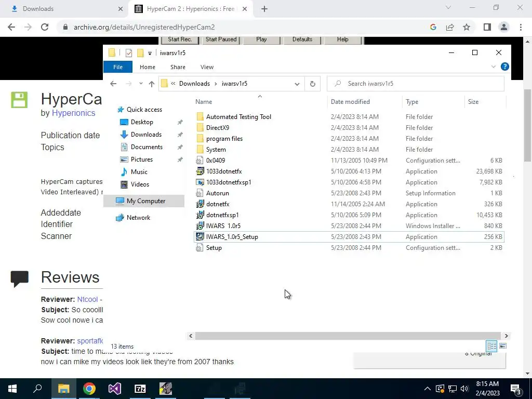This screenshot has height=399, width=532.
Task: Select the IWARS_1.0r5 Windows Installer file
Action: tap(223, 225)
